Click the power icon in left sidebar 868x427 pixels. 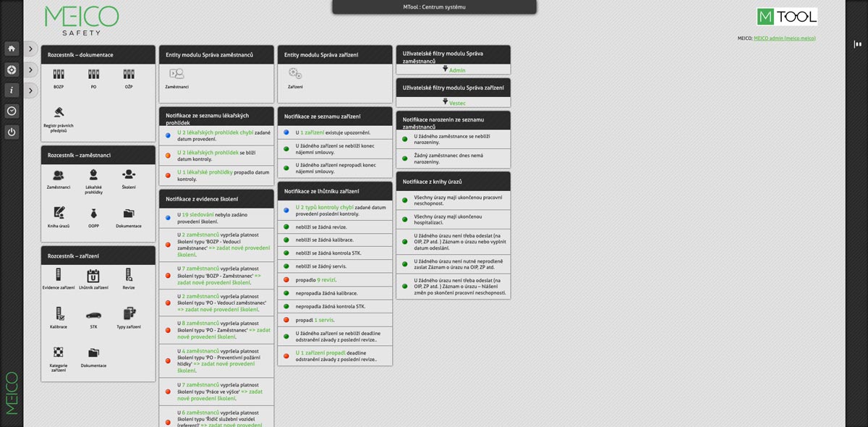(x=12, y=132)
